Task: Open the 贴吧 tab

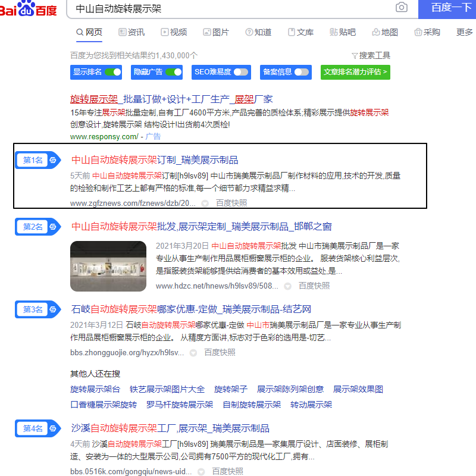Action: tap(343, 32)
